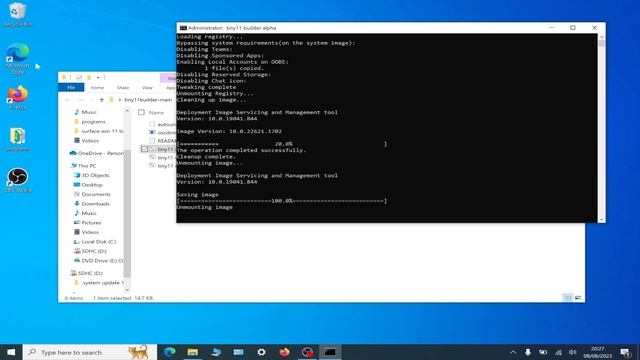Open Firefox from the taskbar
The image size is (640, 360).
(284, 352)
